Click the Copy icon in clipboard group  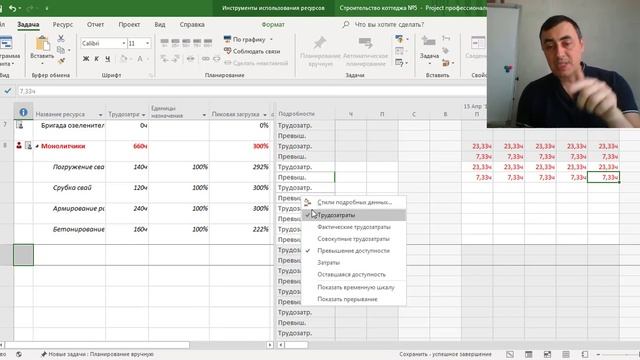click(x=61, y=49)
